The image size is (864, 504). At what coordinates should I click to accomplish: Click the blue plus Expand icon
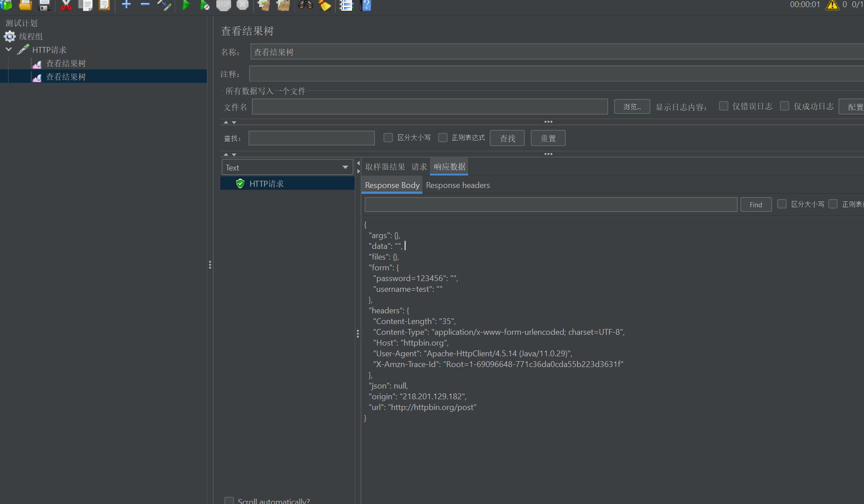tap(126, 5)
